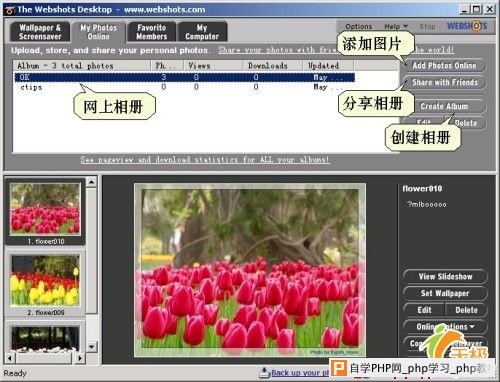This screenshot has height=382, width=500.
Task: Click the Webshots logo
Action: click(x=467, y=26)
